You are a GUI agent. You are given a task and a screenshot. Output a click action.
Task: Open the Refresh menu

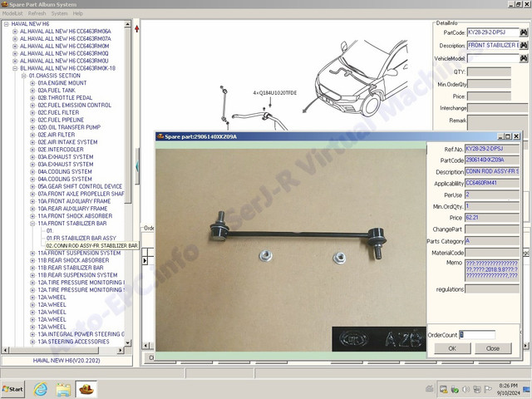click(x=37, y=13)
